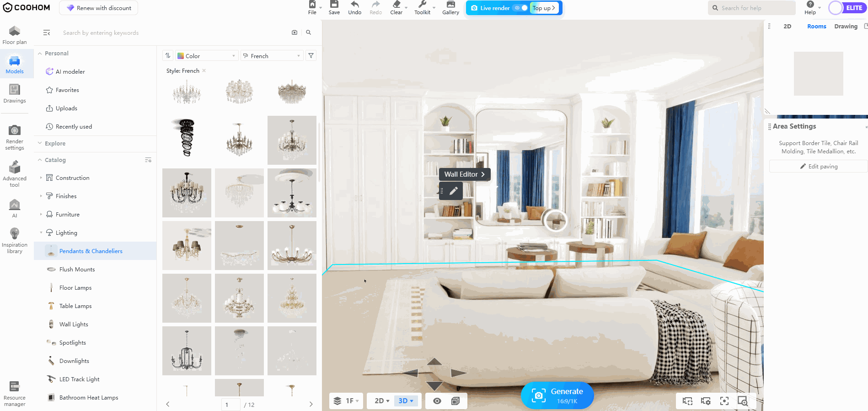Click the camera view settings icon at bottom right

click(x=706, y=401)
